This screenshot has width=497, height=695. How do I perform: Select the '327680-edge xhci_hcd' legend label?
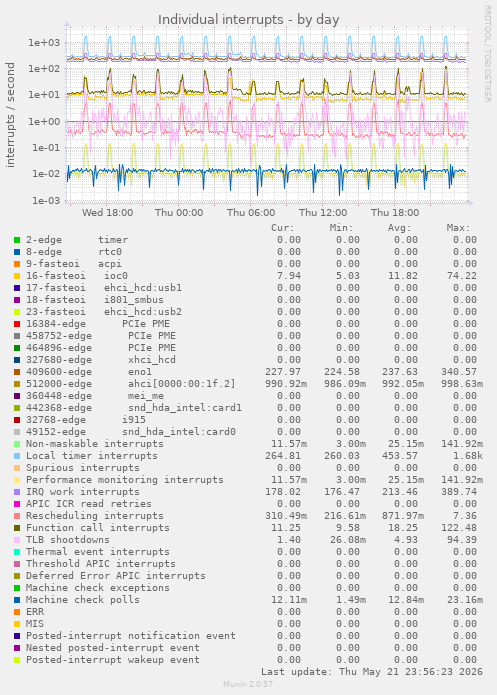(x=101, y=360)
